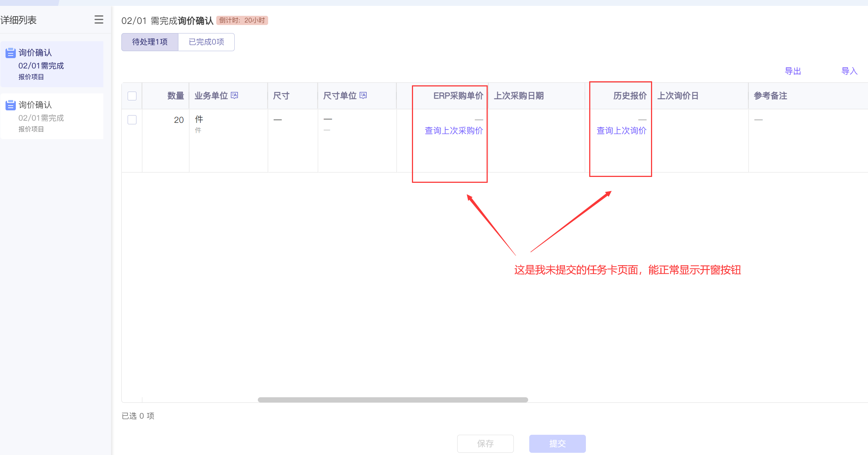Click the table horizontal scrollbar thumb
The image size is (868, 455).
pyautogui.click(x=393, y=400)
